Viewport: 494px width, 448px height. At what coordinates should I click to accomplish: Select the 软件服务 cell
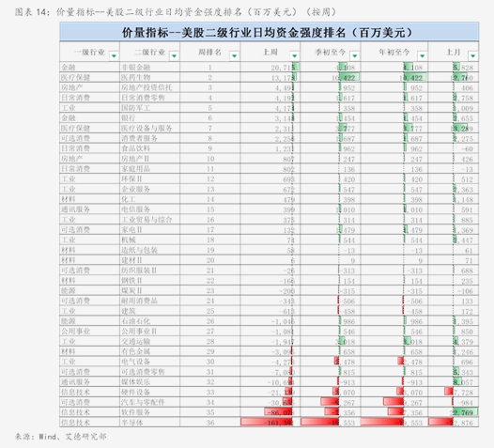coord(150,412)
